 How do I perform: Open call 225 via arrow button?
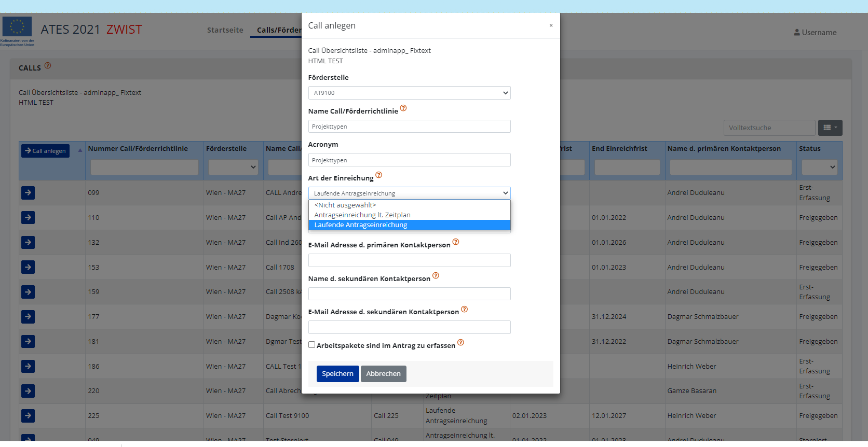click(28, 416)
